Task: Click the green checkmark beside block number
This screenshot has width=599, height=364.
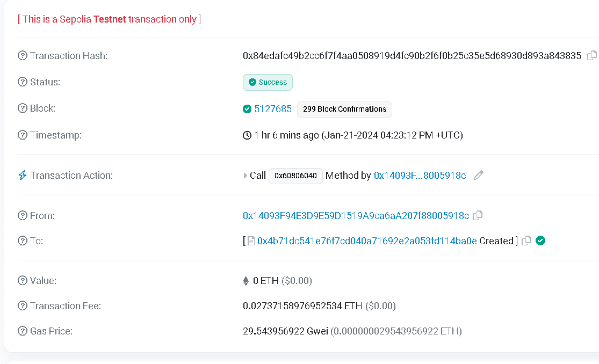Action: pos(247,108)
